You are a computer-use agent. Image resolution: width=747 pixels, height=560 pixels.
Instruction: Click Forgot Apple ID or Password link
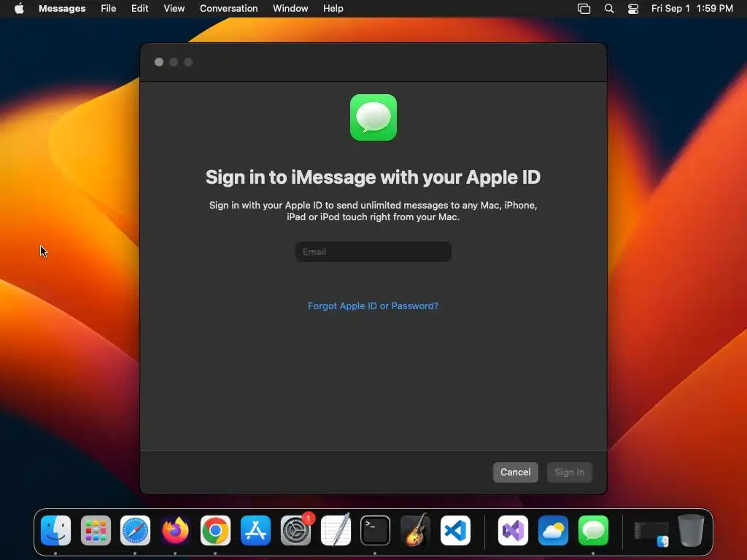point(373,306)
